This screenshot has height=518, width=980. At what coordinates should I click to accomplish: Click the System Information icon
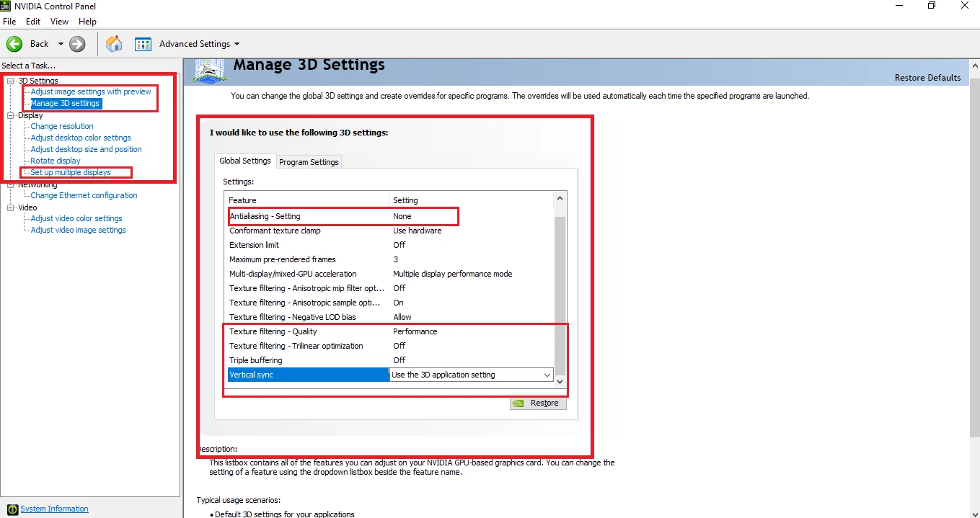(12, 509)
